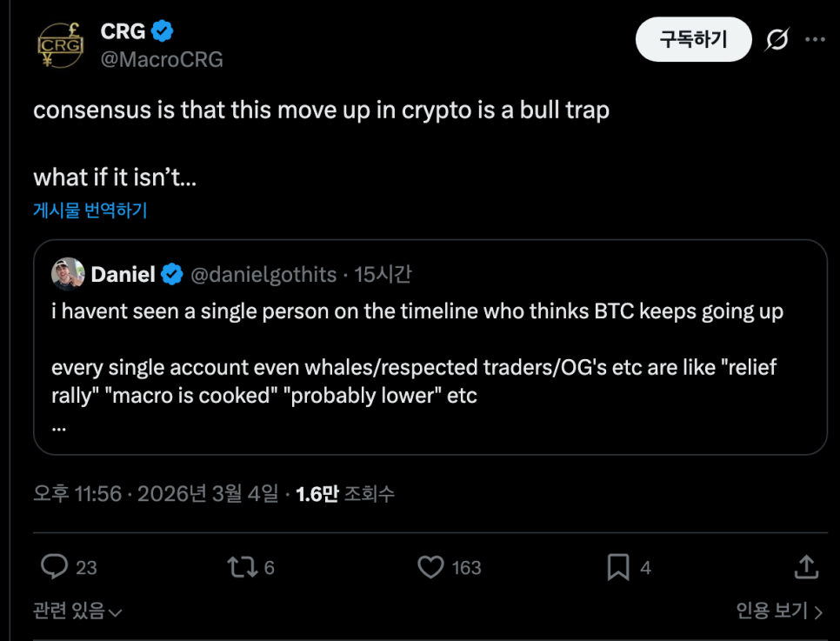View the 1.6만 조회수 view count
The width and height of the screenshot is (840, 641).
pyautogui.click(x=345, y=494)
